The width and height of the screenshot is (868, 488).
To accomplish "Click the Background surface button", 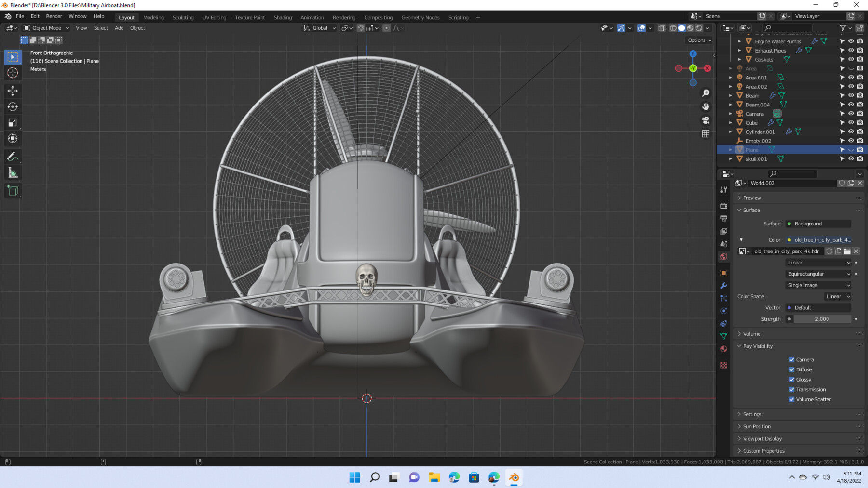I will 818,224.
